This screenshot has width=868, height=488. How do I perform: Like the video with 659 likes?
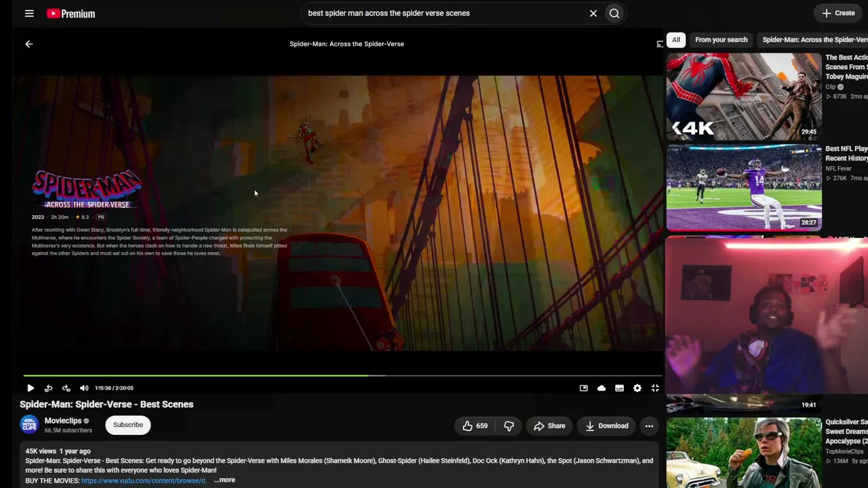pos(475,426)
